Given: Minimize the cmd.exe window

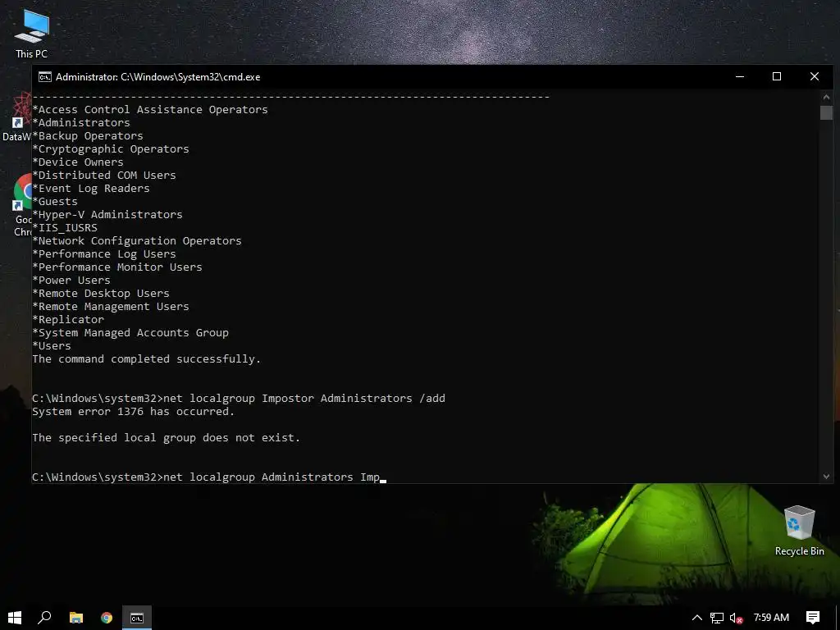Looking at the screenshot, I should (x=740, y=76).
